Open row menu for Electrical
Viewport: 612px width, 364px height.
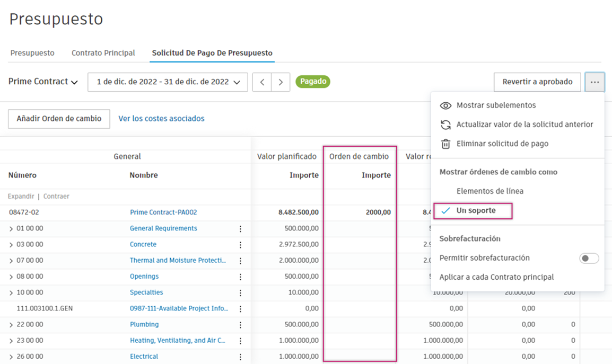240,357
